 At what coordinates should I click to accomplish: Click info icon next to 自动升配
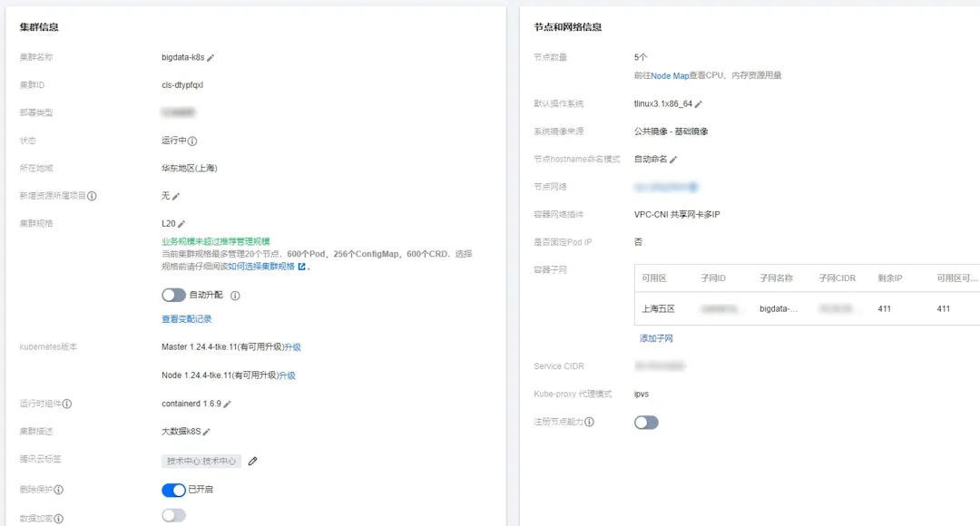tap(235, 296)
